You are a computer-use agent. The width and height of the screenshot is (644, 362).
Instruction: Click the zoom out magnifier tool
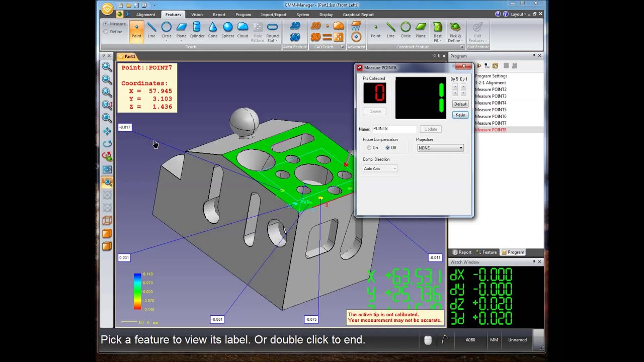[107, 79]
